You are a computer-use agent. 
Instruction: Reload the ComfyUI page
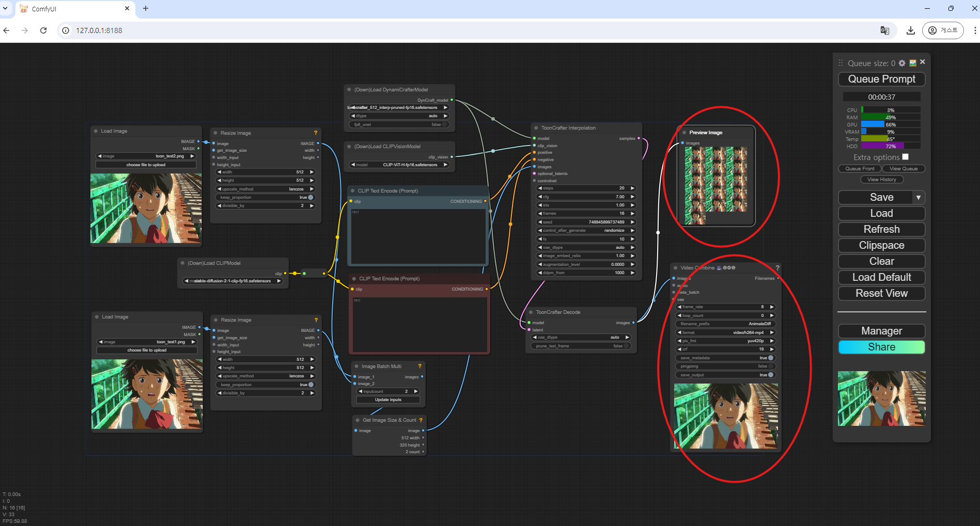[x=43, y=30]
